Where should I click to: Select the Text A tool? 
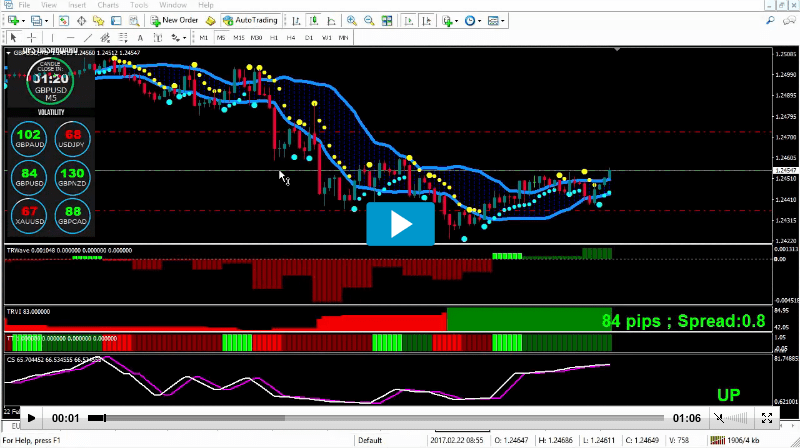click(x=140, y=37)
